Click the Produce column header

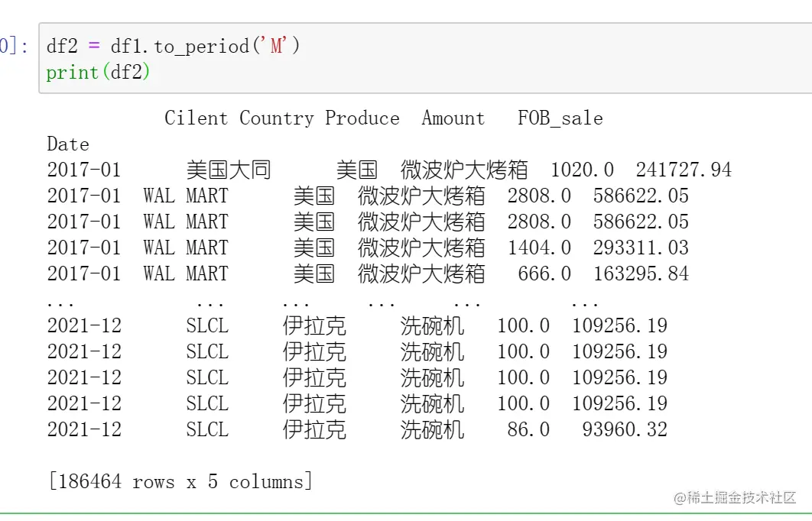(x=362, y=118)
